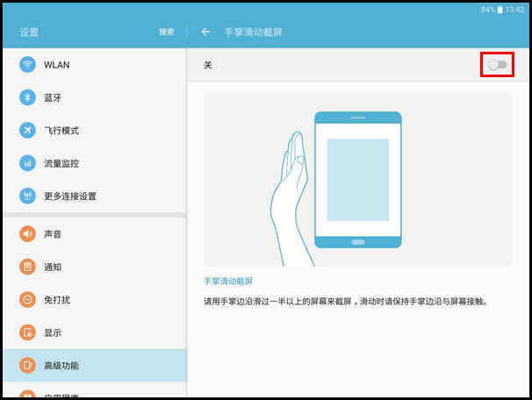Tap the palm swipe illustration

[x=358, y=180]
